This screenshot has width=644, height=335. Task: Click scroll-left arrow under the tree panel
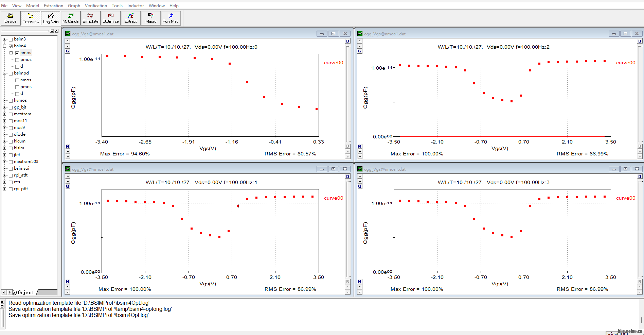pos(4,292)
